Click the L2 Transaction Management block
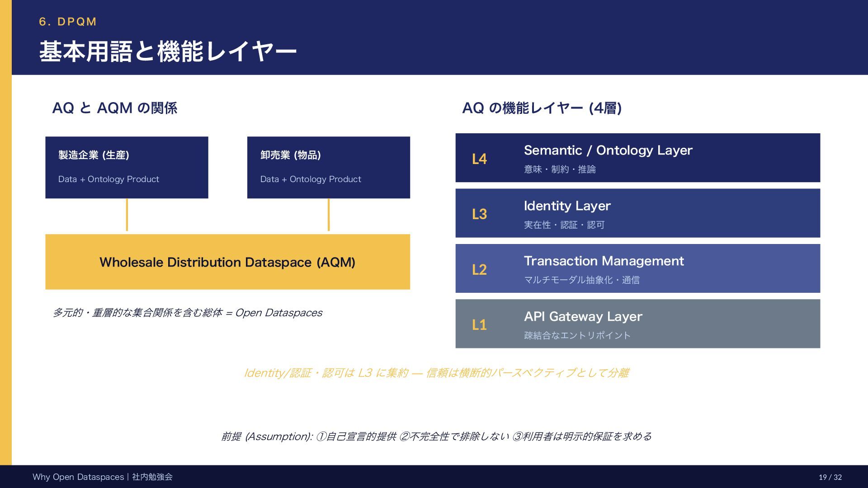Viewport: 868px width, 488px height. (x=637, y=268)
